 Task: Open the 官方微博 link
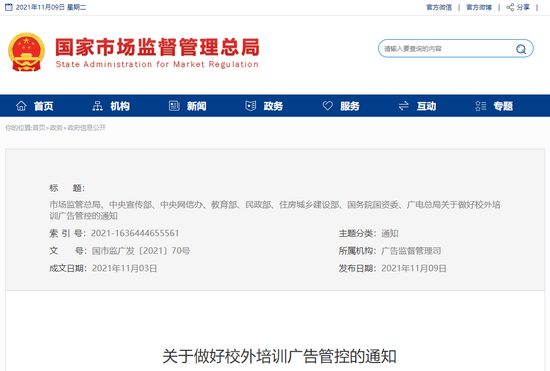pos(479,7)
